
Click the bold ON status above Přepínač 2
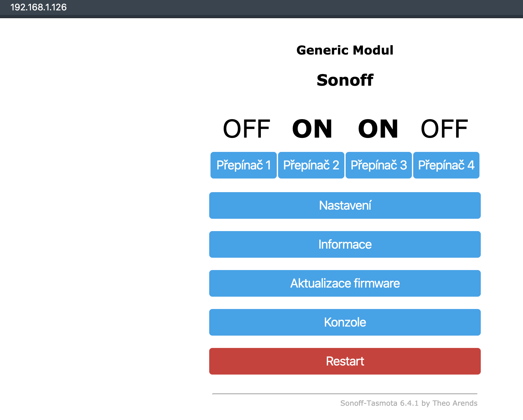click(x=312, y=129)
